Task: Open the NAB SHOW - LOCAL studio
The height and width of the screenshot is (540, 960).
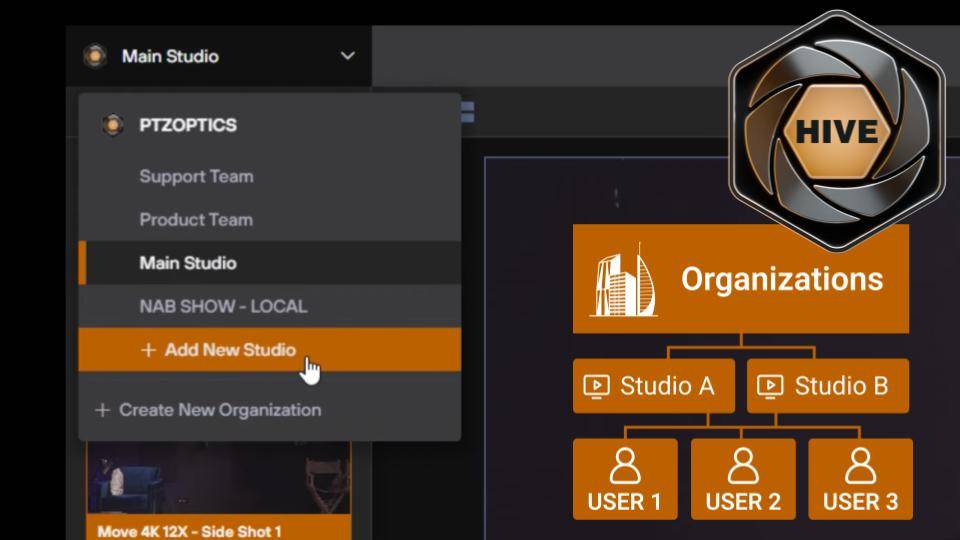Action: [x=269, y=306]
